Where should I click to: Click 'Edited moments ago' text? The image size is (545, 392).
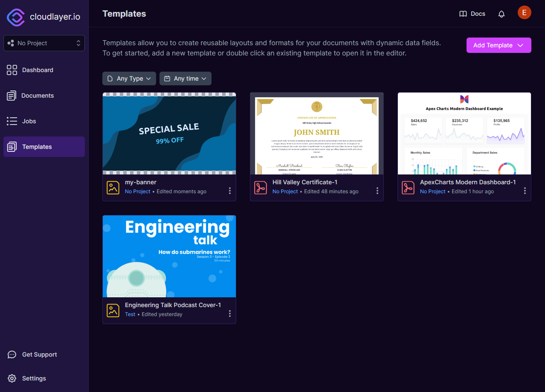coord(181,192)
